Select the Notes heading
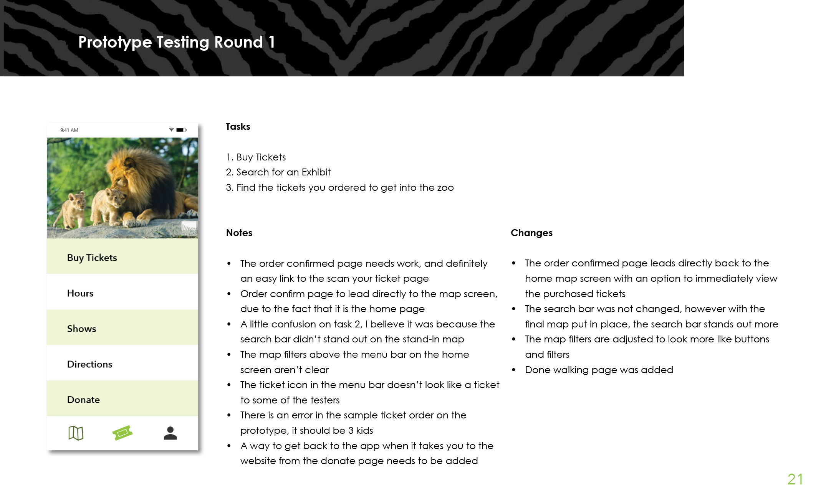This screenshot has width=821, height=504. tap(239, 233)
